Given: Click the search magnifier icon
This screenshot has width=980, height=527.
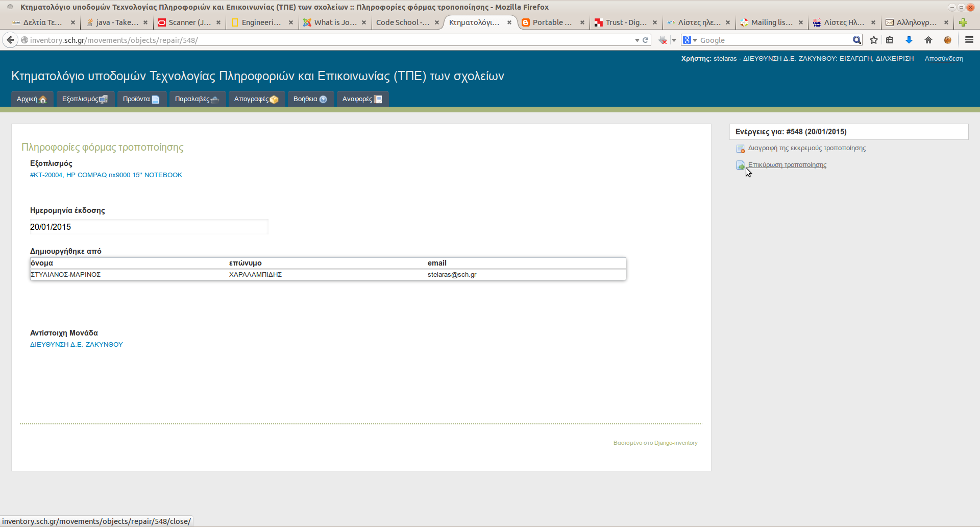Looking at the screenshot, I should tap(856, 40).
